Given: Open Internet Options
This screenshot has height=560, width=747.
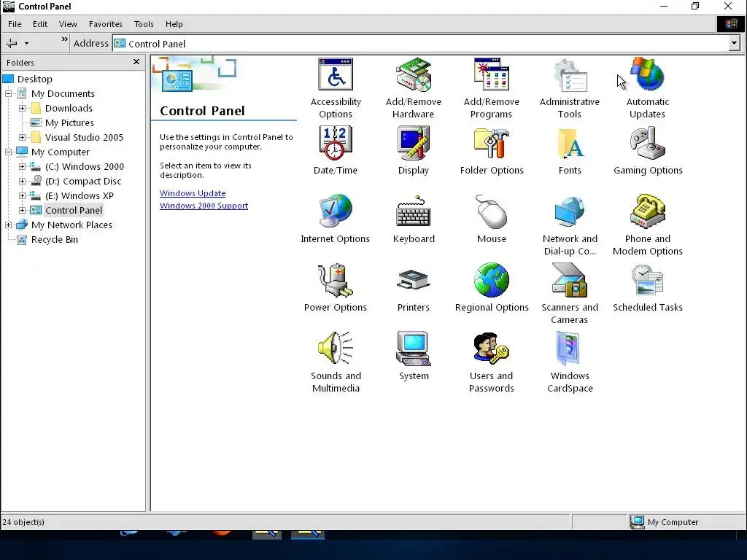Looking at the screenshot, I should [336, 211].
